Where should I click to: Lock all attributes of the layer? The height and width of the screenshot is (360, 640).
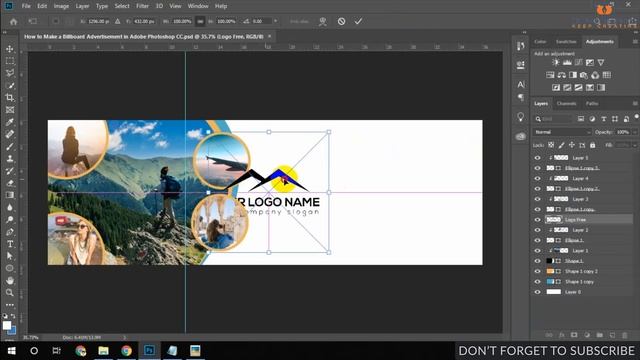pyautogui.click(x=593, y=145)
